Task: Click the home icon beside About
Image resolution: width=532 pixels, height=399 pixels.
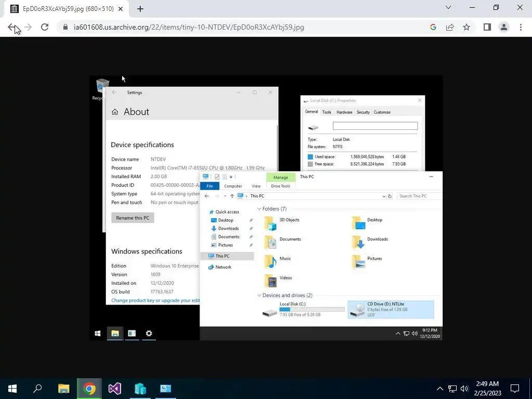Action: [x=115, y=112]
